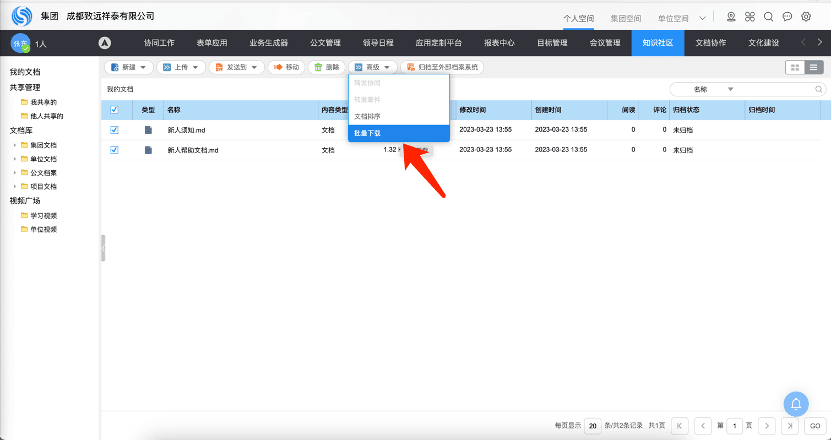Open the 报表中心 navigation tab

click(499, 43)
